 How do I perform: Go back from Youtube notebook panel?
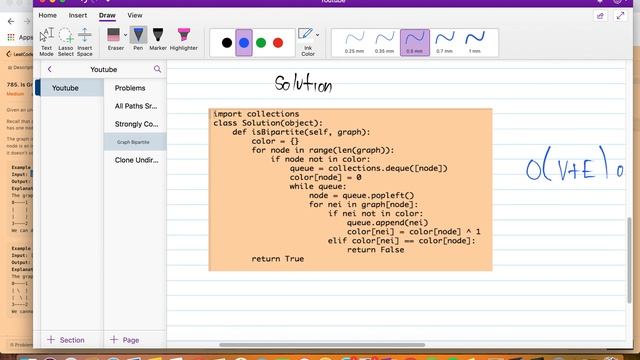pos(50,69)
